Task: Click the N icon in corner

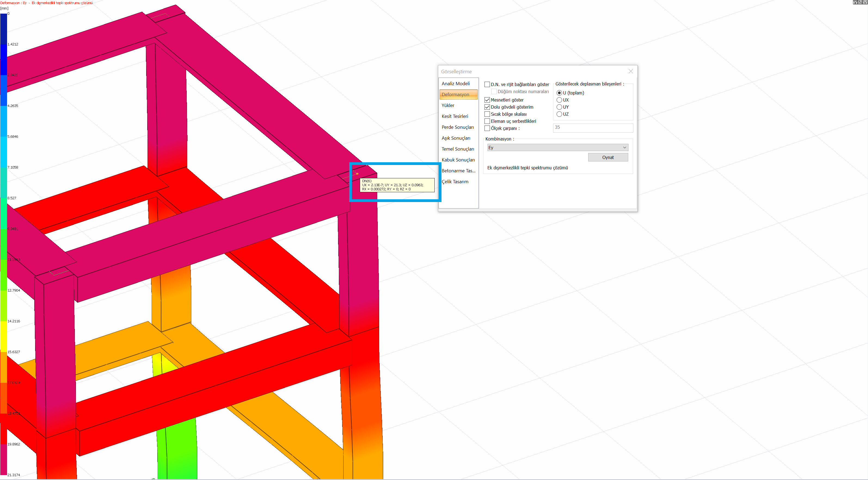Action: 860,2
